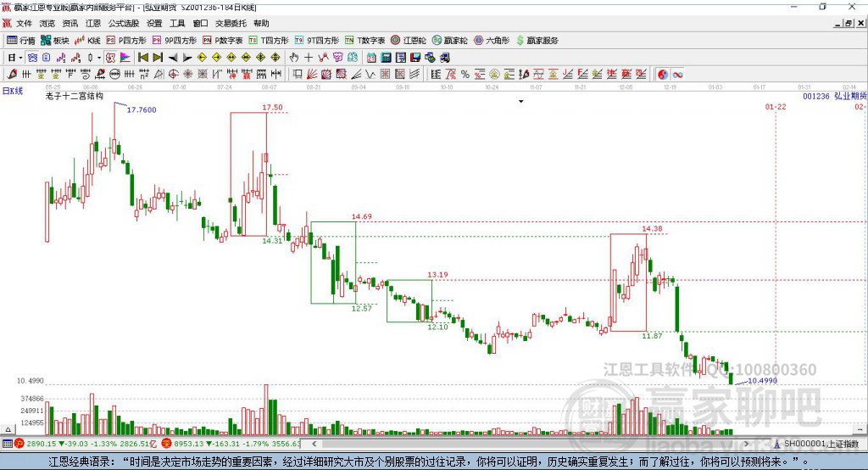Click the blue infinity loop icon
Screen dimensions: 868x470
tap(677, 75)
